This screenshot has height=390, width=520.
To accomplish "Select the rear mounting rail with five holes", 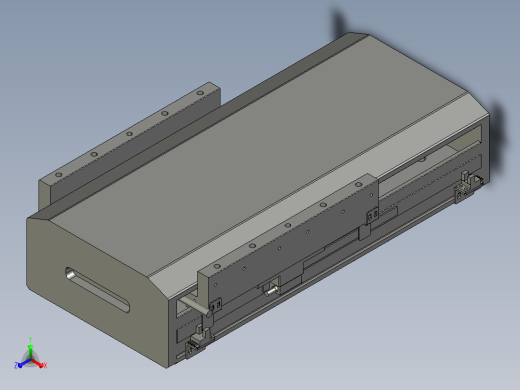I will click(x=129, y=147).
